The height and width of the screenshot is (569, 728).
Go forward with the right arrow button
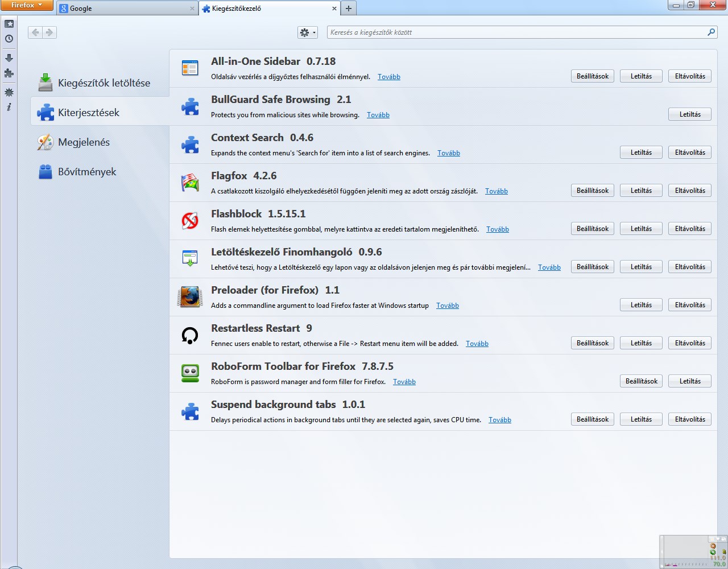[x=49, y=32]
